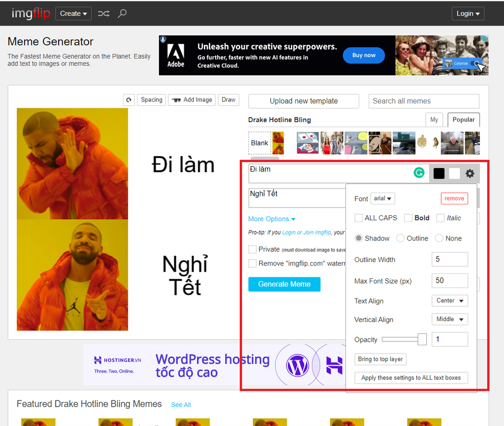504x426 pixels.
Task: Open the Font dropdown showing arial
Action: click(x=382, y=198)
